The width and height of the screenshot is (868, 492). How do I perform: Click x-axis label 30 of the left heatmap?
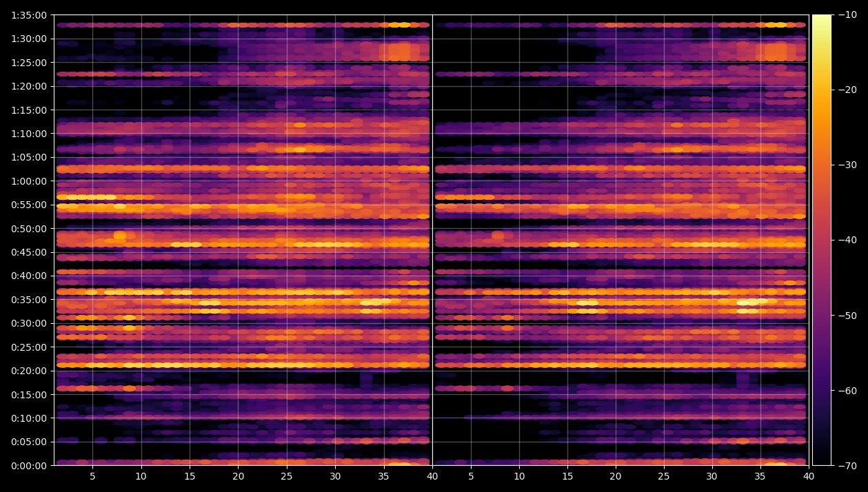coord(335,476)
